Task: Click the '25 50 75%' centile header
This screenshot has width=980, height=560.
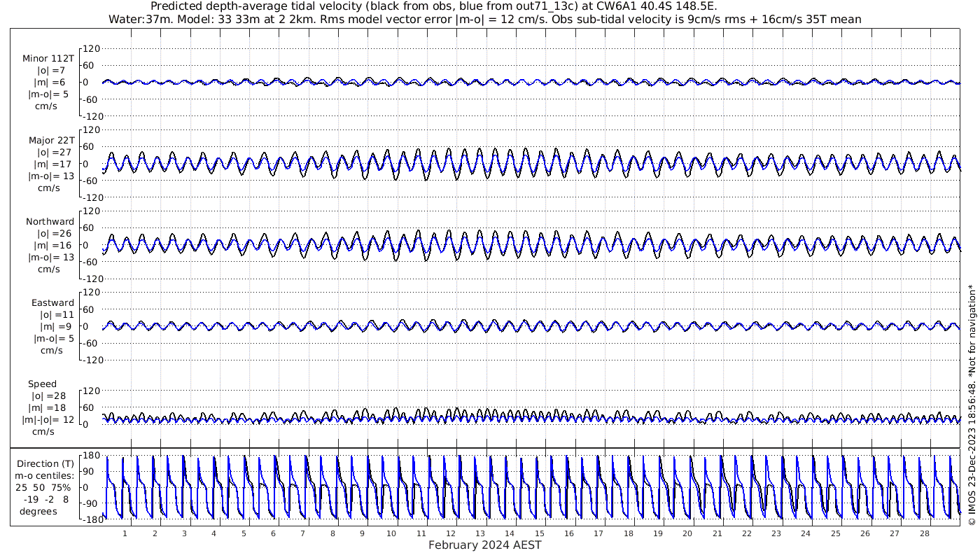Action: pos(43,487)
